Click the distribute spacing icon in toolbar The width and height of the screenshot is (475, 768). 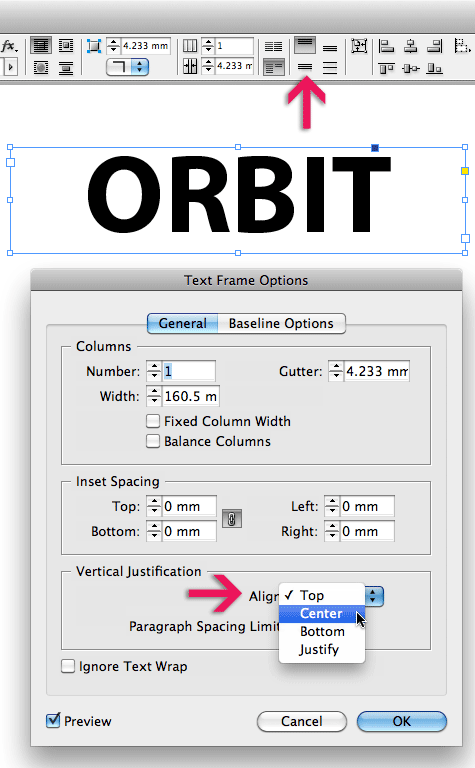pos(462,46)
